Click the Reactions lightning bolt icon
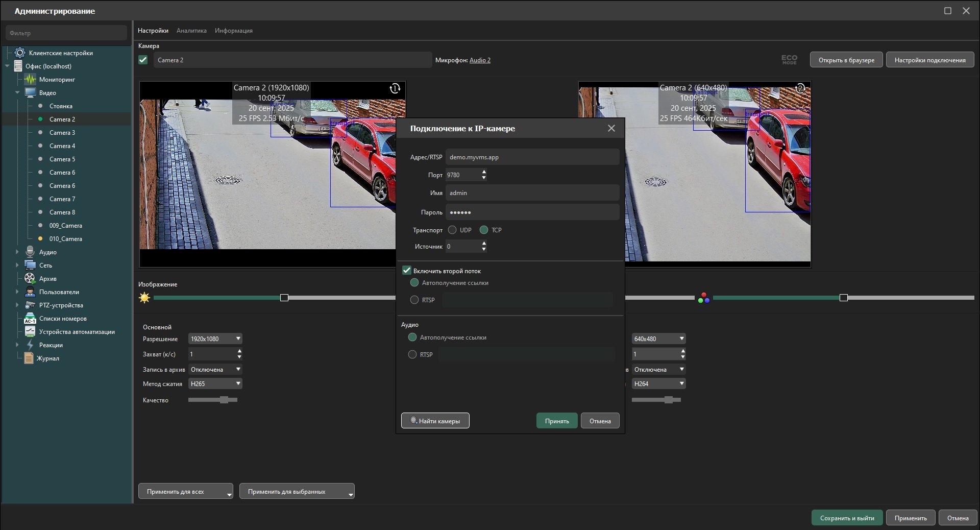 click(30, 345)
